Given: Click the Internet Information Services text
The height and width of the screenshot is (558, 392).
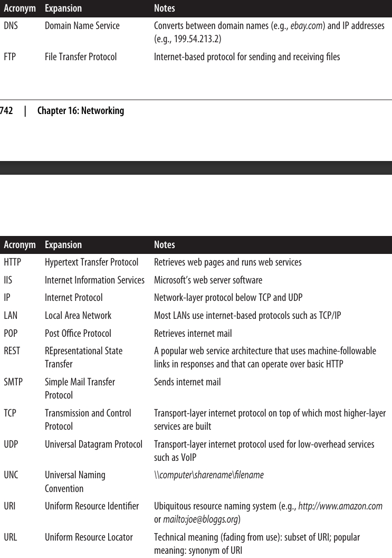Looking at the screenshot, I should tap(94, 280).
